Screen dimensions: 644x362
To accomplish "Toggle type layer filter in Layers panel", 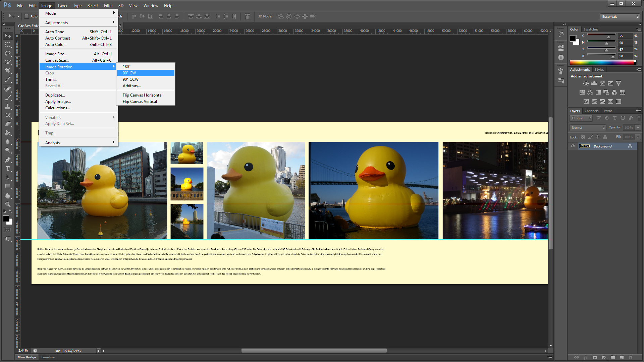I will [615, 118].
